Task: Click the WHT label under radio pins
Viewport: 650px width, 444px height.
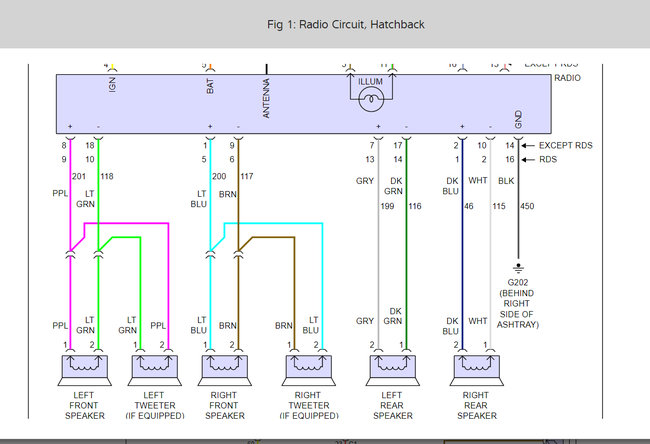Action: [478, 181]
